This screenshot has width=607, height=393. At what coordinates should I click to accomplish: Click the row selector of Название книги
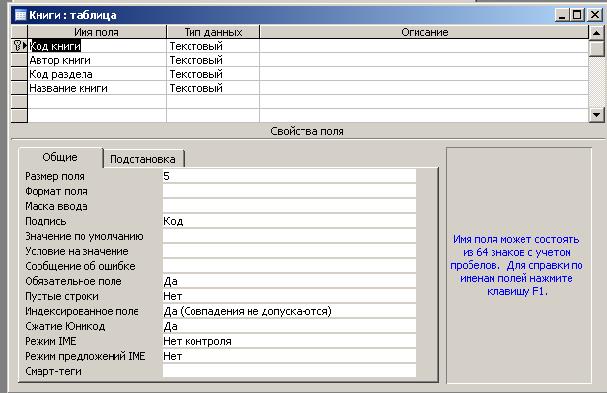pos(19,88)
